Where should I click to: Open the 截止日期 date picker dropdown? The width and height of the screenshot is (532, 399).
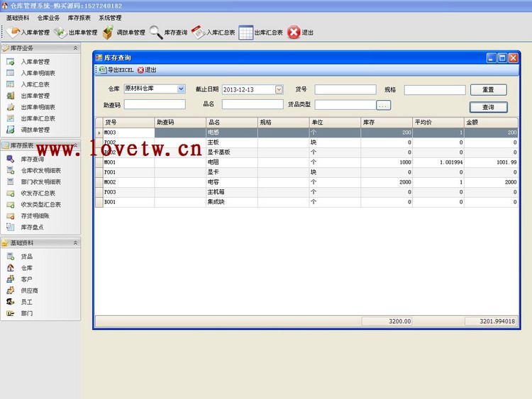tap(279, 89)
